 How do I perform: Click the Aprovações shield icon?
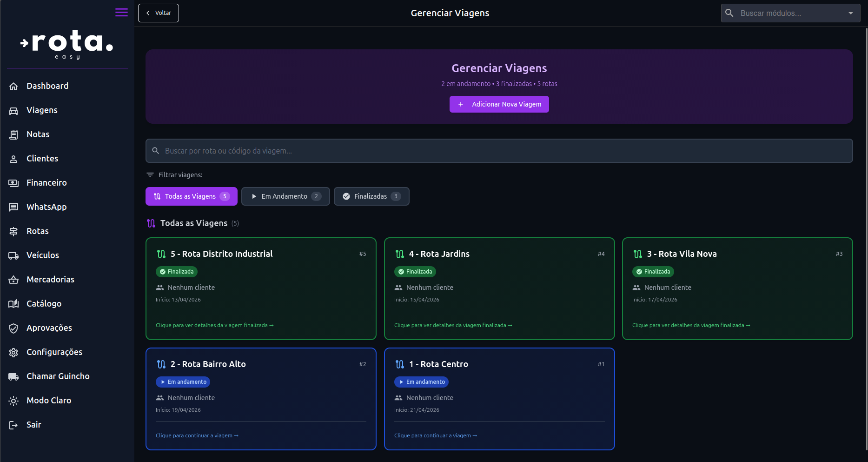(x=13, y=328)
